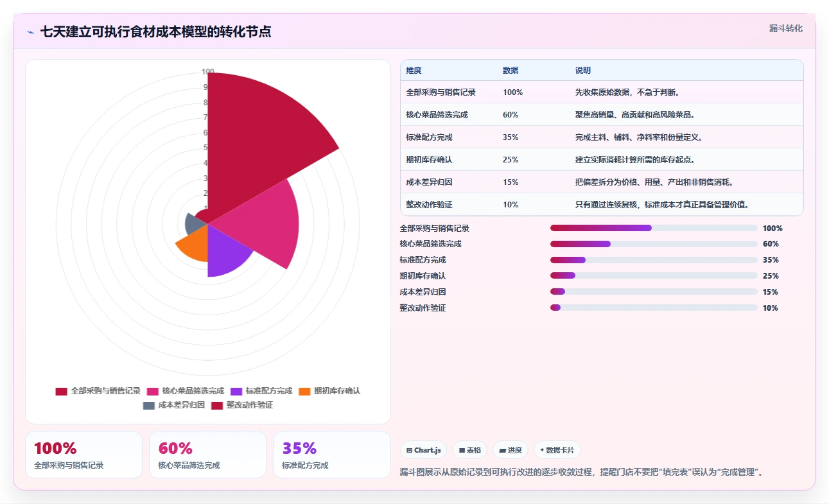Click table cell 成本差异归因 in the 维度 column
The width and height of the screenshot is (829, 504).
point(430,182)
